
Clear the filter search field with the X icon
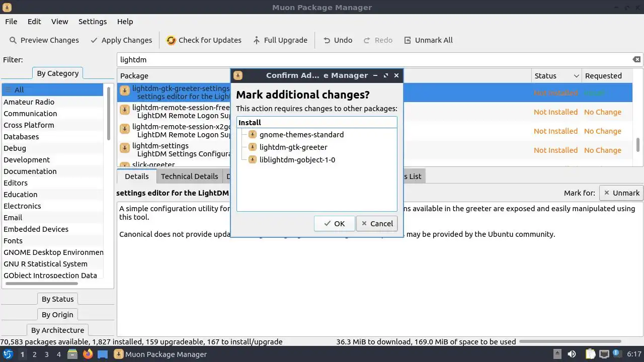tap(636, 59)
